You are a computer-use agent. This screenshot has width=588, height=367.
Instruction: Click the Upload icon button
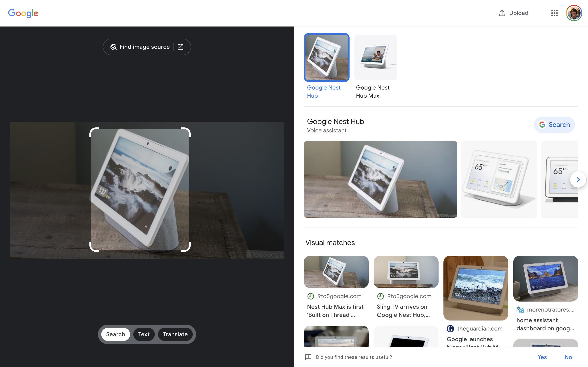(x=502, y=13)
